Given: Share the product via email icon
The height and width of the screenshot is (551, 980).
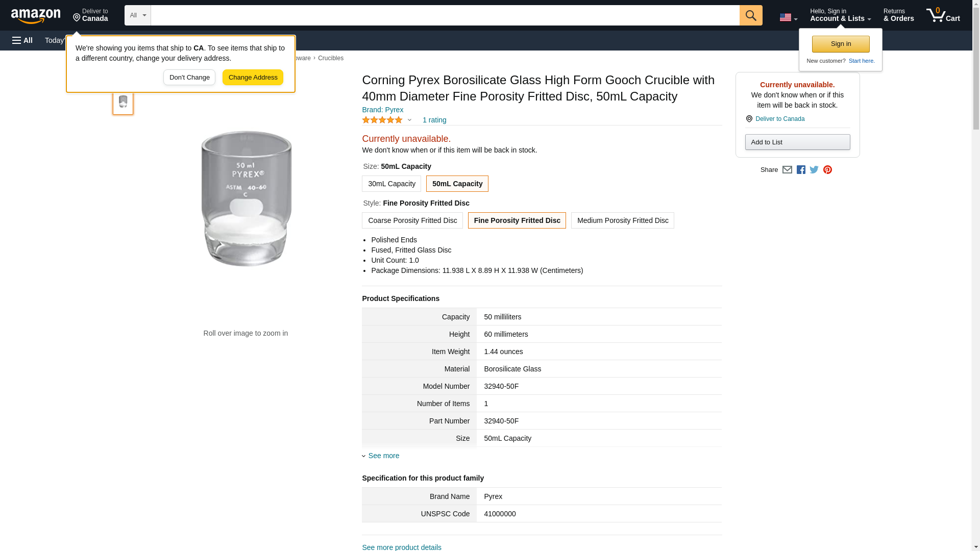Looking at the screenshot, I should [787, 170].
